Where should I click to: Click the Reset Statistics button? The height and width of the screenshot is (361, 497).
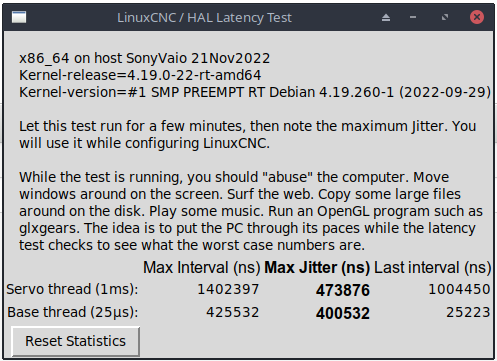pos(76,341)
